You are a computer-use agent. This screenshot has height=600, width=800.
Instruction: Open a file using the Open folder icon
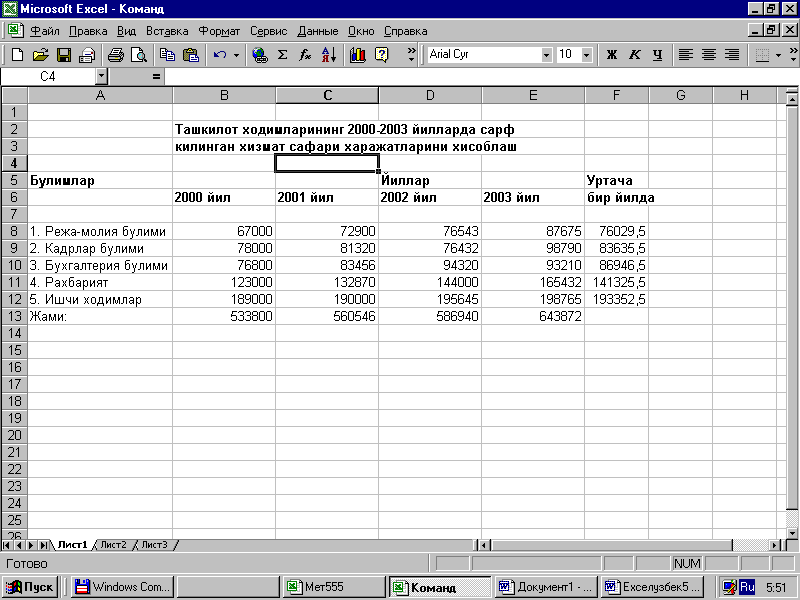pyautogui.click(x=40, y=54)
